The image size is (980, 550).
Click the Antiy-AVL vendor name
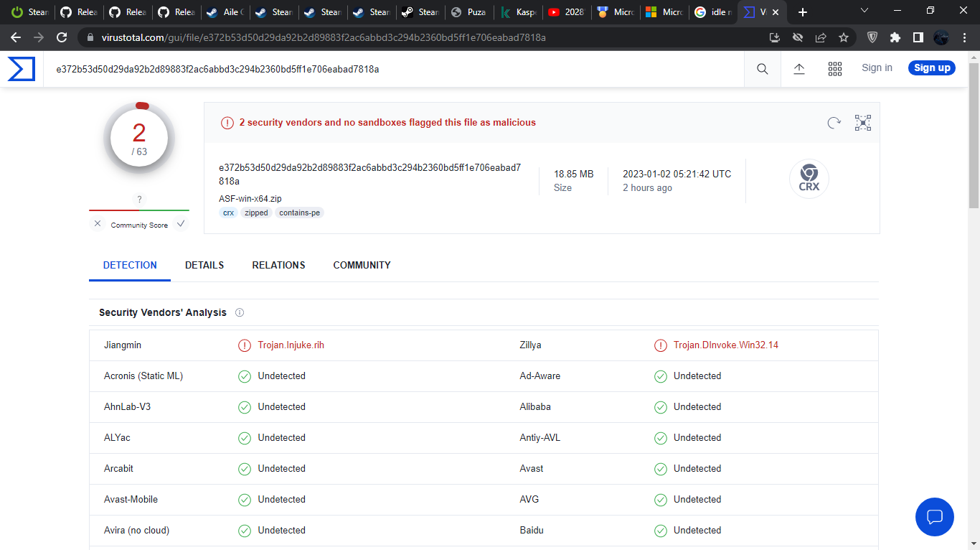540,438
